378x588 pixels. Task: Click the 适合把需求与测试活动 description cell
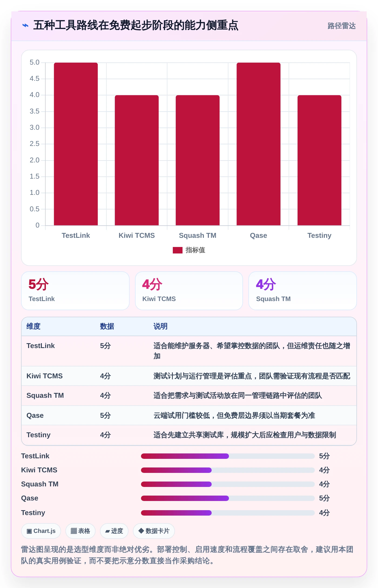[238, 396]
